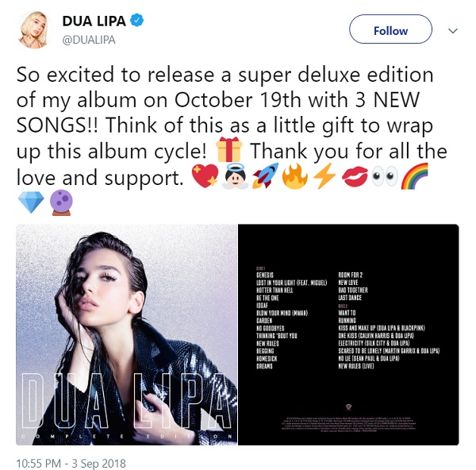Screen dimensions: 476x470
Task: Open the Complete Edition album cover image
Action: click(x=127, y=335)
